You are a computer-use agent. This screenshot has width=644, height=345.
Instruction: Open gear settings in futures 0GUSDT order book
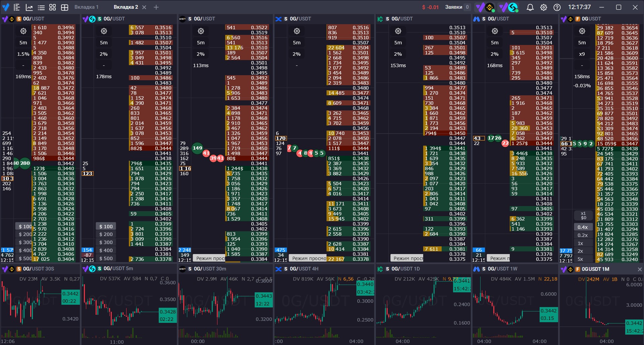pos(582,31)
